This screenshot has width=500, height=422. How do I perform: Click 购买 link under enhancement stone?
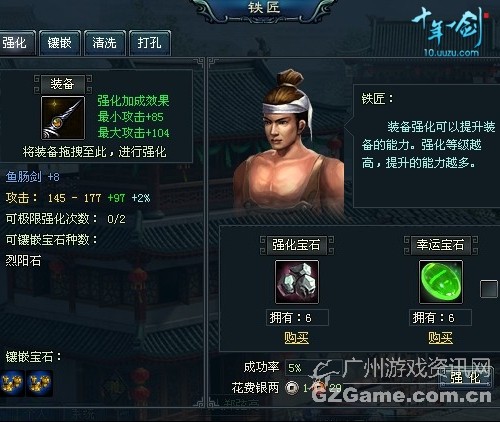pyautogui.click(x=297, y=338)
